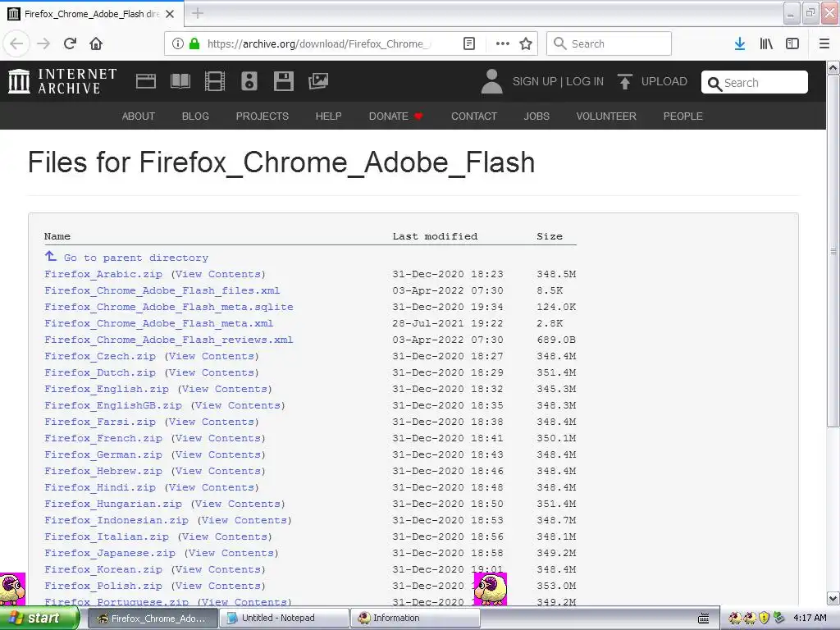
Task: Go to the Firefox Home page
Action: 96,43
